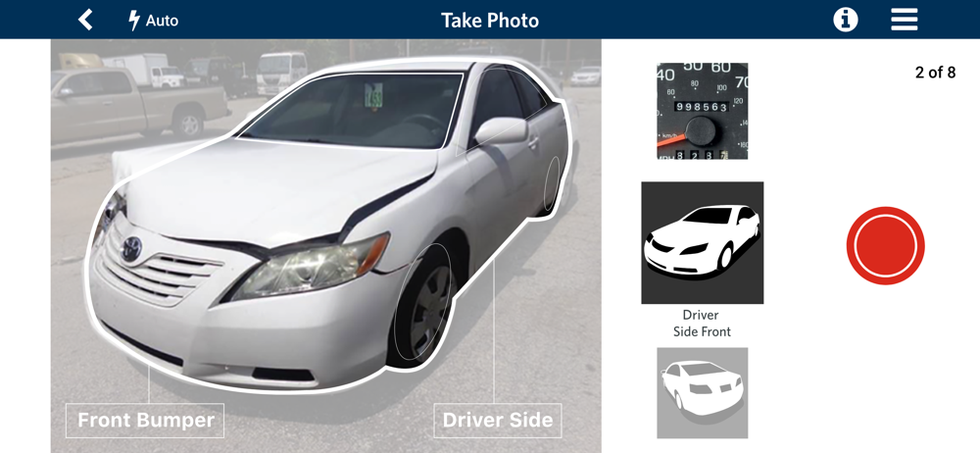Click the Driver Side label
This screenshot has height=453, width=980.
[498, 421]
